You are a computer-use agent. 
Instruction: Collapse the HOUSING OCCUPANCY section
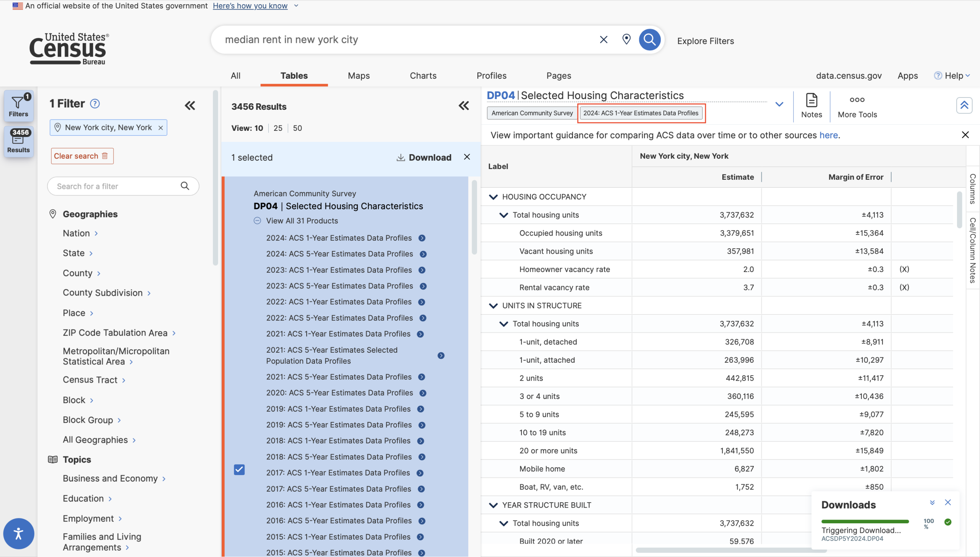point(493,197)
